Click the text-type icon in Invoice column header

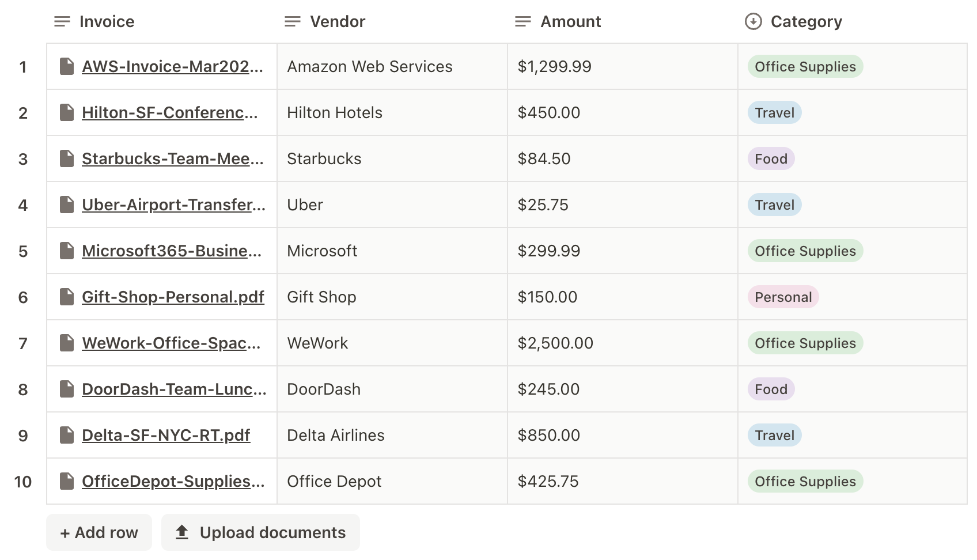(x=62, y=21)
